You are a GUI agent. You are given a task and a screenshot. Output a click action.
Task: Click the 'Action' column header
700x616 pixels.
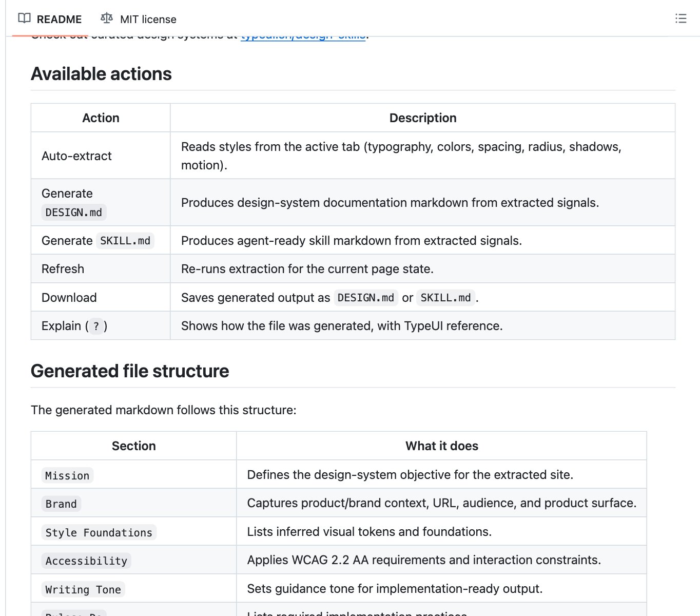click(x=101, y=118)
